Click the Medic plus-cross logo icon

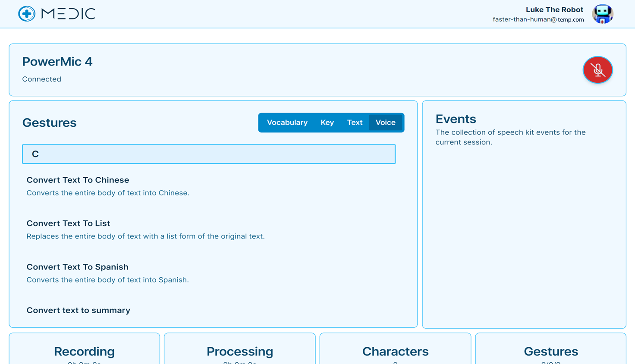[x=27, y=14]
